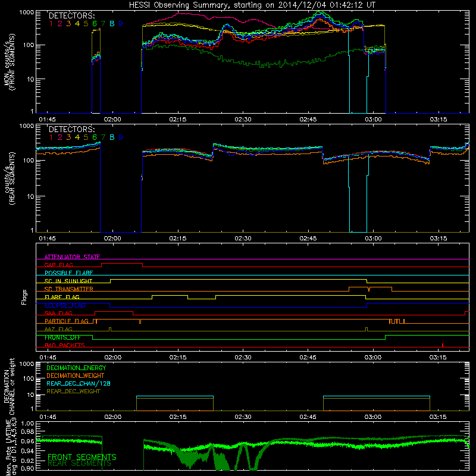This screenshot has height=476, width=476.
Task: Click the 'MON. counts/s (FRONT SEGMENTS)' axis label
Action: (9, 62)
